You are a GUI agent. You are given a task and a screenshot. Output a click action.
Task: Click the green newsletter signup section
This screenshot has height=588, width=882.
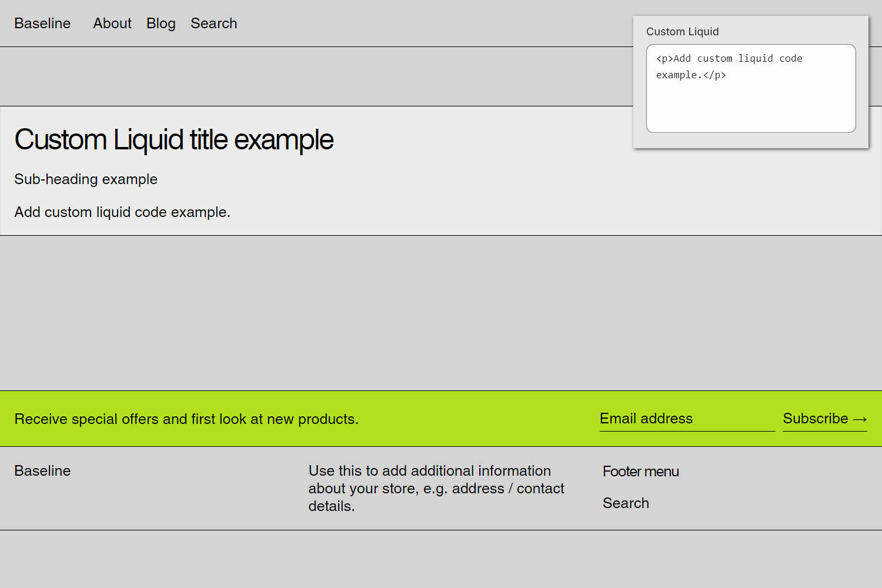pyautogui.click(x=412, y=419)
